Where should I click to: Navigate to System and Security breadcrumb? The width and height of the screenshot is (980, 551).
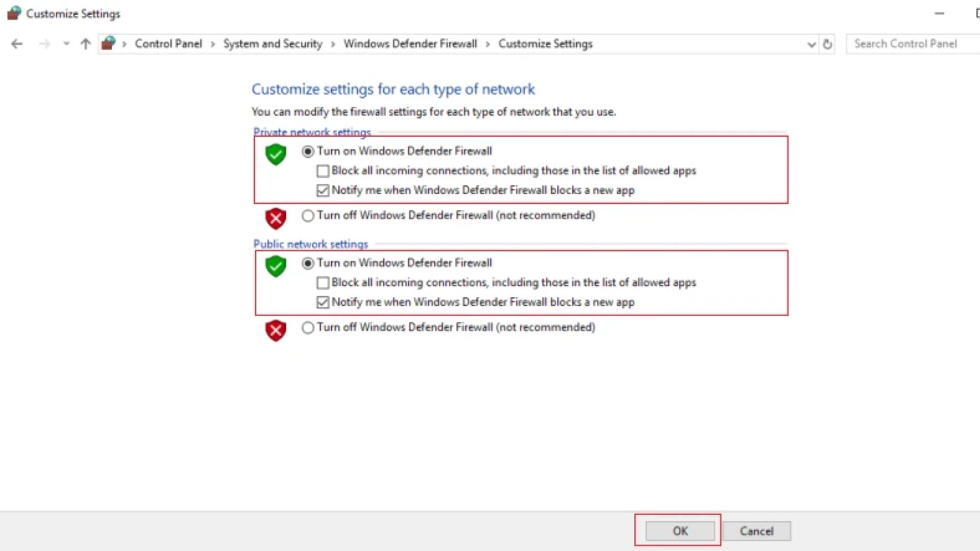pyautogui.click(x=273, y=44)
